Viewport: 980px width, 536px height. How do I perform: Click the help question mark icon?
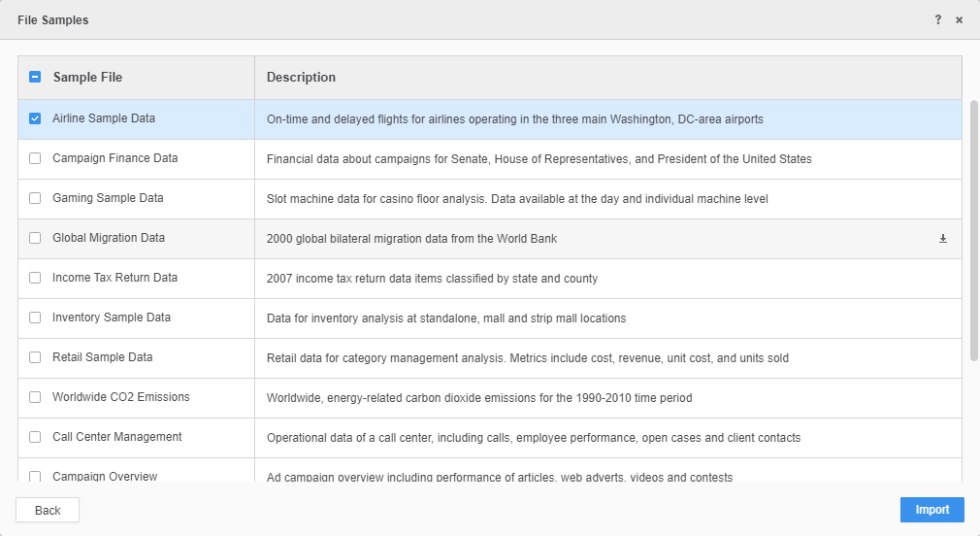click(937, 19)
